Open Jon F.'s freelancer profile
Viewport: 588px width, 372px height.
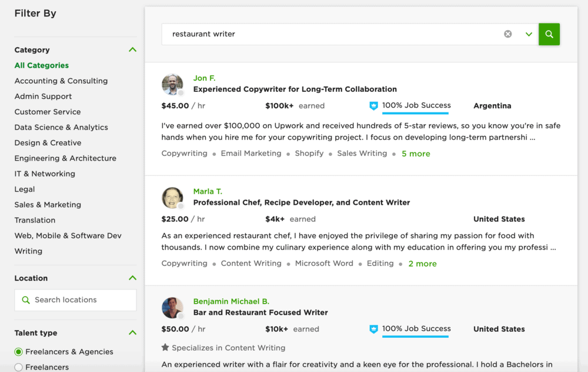coord(204,78)
